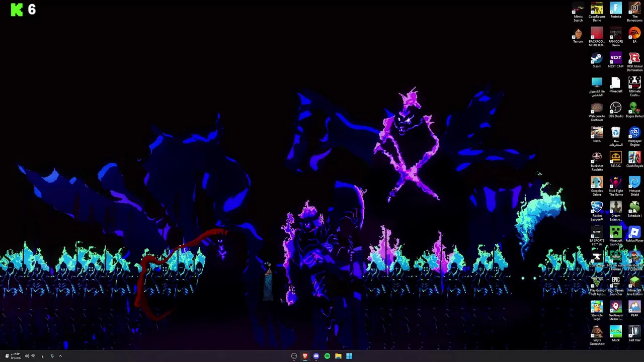Open the Ultimate Custom Night shortcut
Screen dimensions: 644x362
[634, 87]
